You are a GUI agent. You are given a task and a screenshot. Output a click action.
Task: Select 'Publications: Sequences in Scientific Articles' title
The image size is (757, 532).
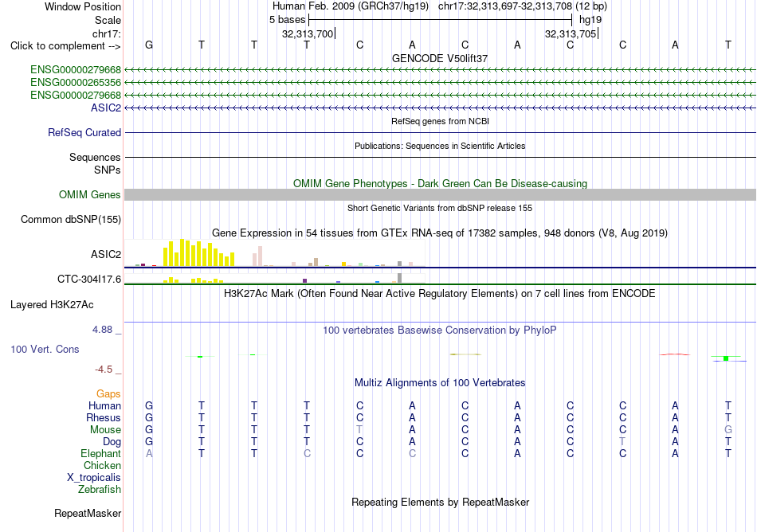click(440, 146)
